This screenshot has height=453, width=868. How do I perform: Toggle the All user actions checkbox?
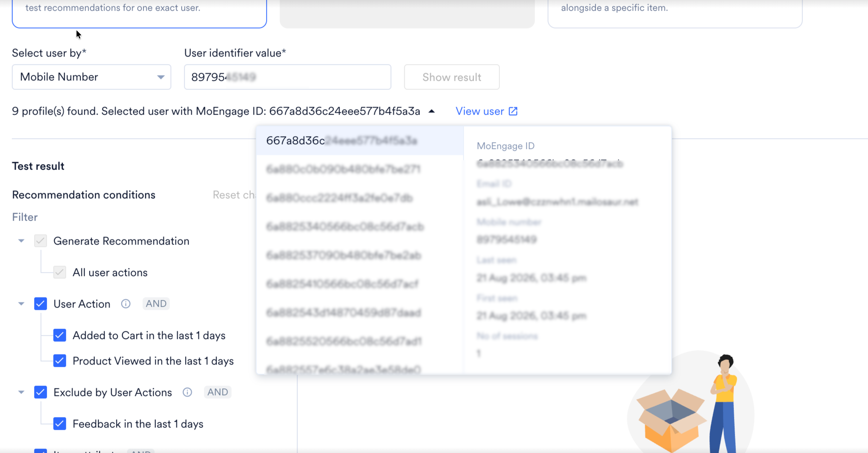coord(60,272)
